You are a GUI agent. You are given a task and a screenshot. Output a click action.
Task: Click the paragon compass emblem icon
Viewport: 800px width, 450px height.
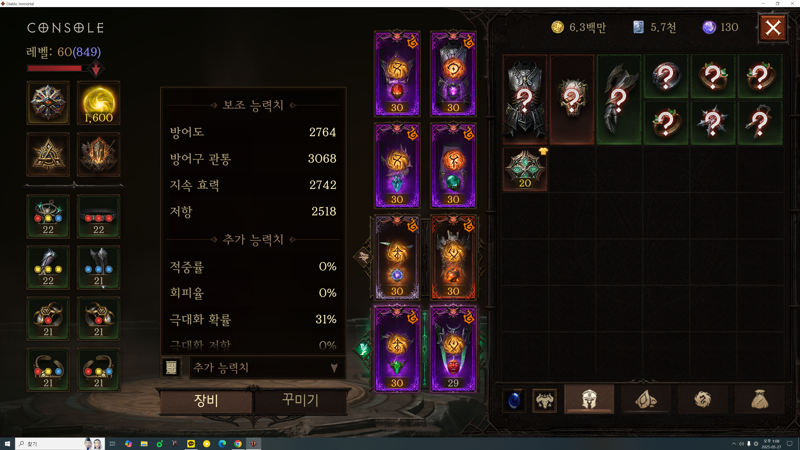(48, 103)
